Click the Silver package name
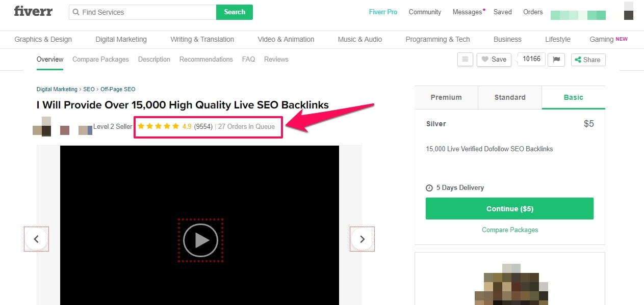Viewport: 644px width, 305px height. coord(436,124)
